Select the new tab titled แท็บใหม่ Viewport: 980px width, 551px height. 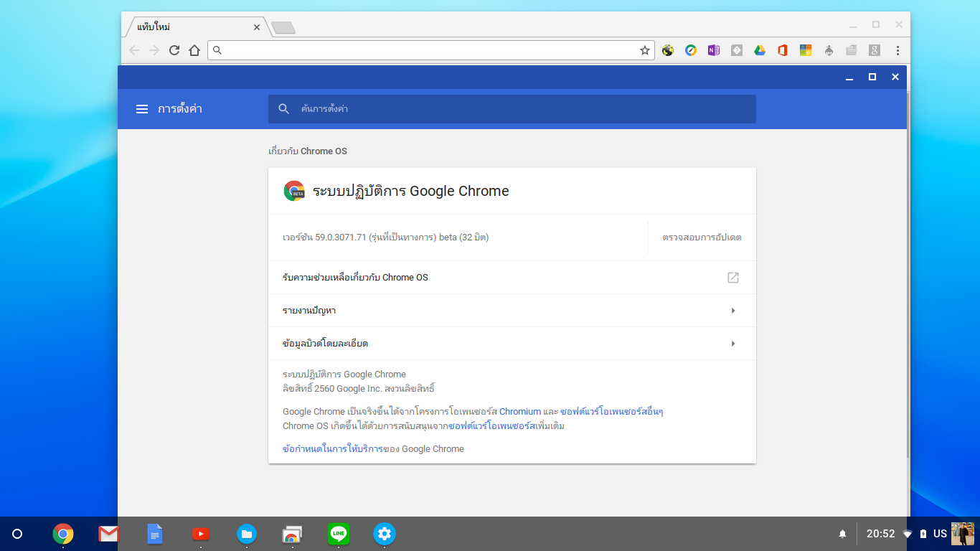click(194, 27)
